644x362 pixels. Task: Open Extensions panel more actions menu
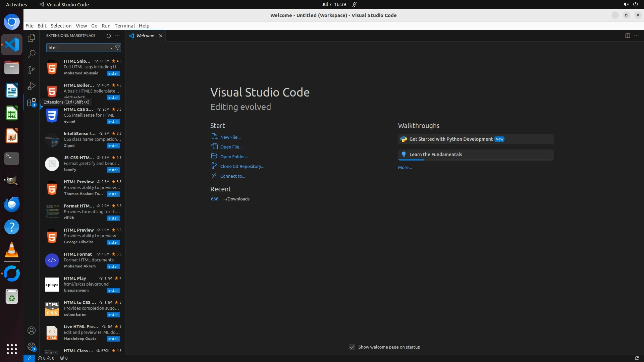point(117,36)
